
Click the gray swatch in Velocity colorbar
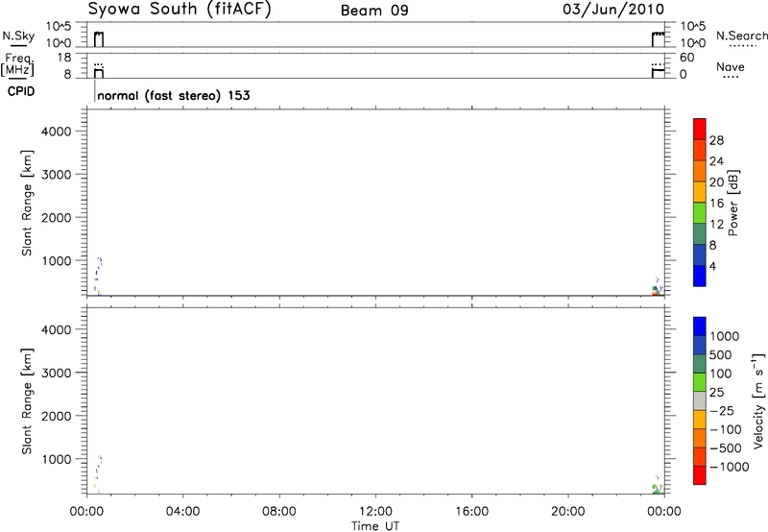(700, 401)
